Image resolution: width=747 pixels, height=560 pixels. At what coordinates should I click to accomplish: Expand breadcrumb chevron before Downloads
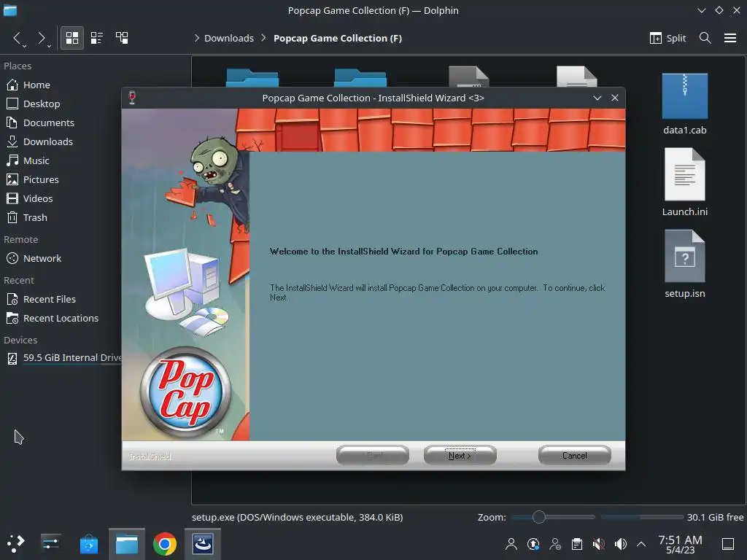click(196, 38)
